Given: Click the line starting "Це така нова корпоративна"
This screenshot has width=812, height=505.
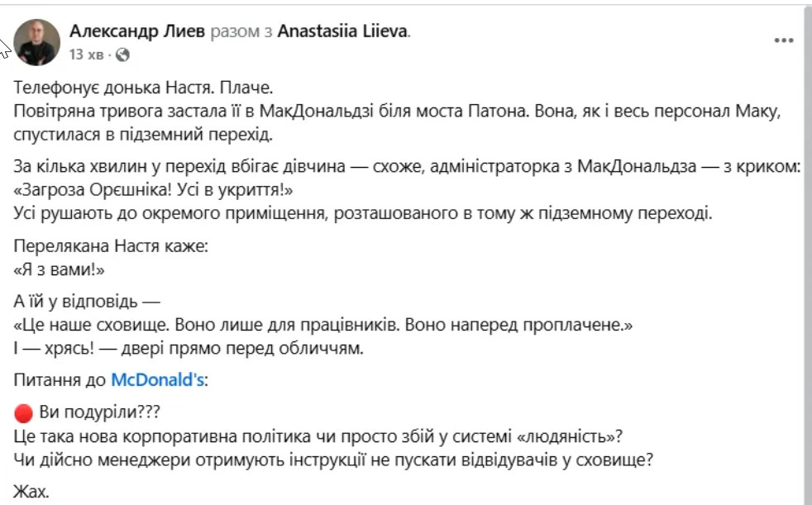Looking at the screenshot, I should [x=329, y=437].
